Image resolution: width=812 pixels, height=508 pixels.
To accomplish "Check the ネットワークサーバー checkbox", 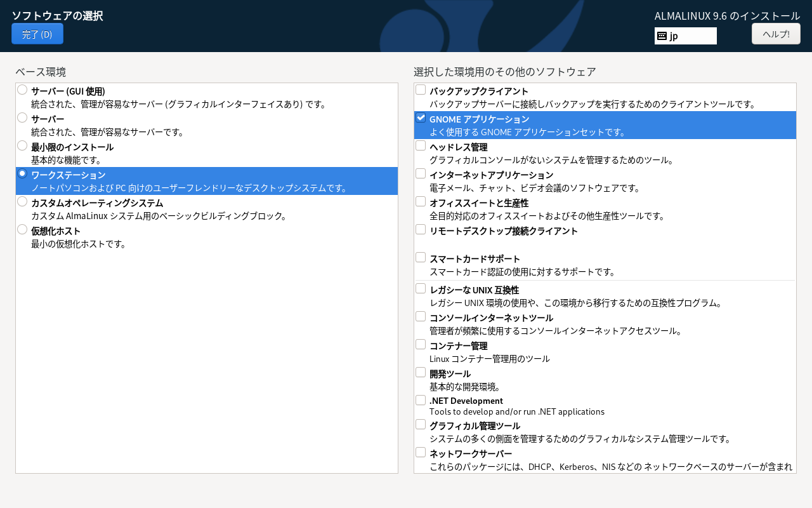I will point(421,452).
